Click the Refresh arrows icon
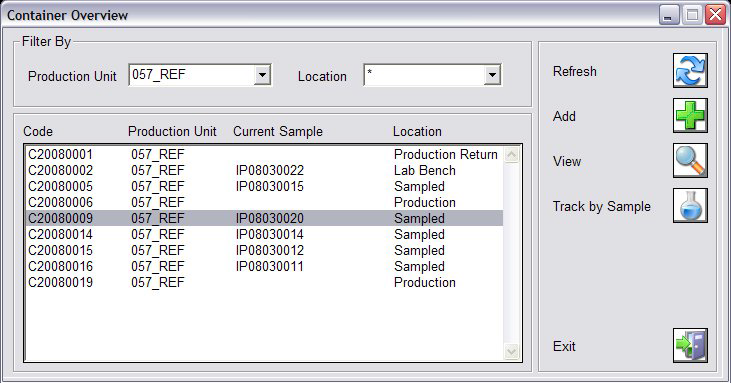The image size is (731, 383). pyautogui.click(x=690, y=70)
